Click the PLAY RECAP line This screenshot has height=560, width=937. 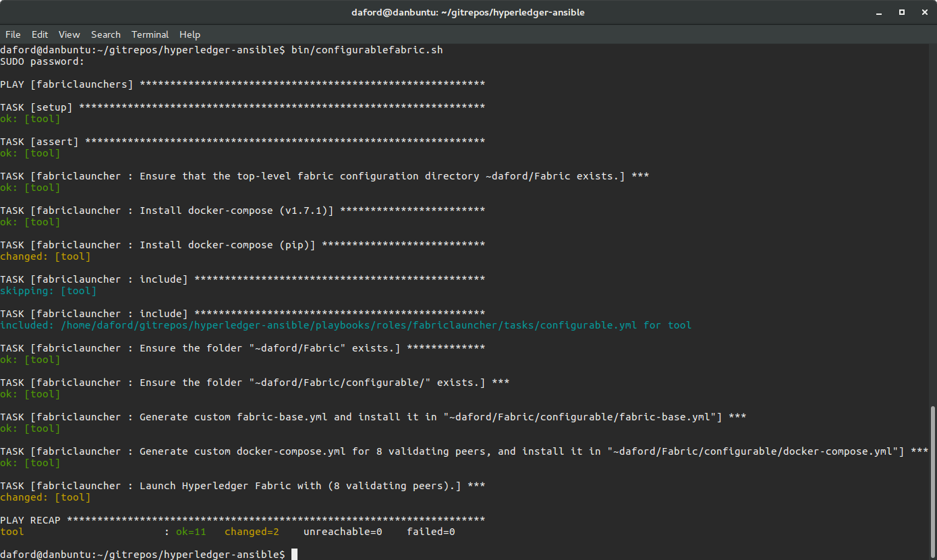[x=243, y=520]
